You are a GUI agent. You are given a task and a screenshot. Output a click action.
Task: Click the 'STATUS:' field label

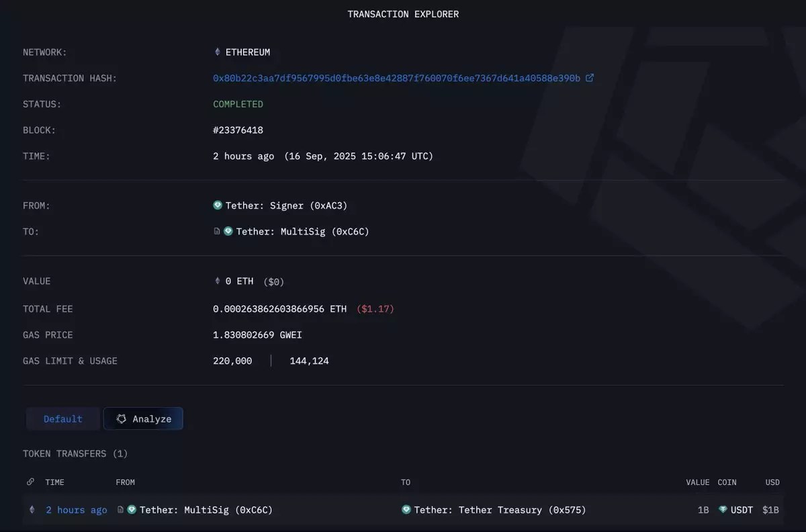[42, 104]
